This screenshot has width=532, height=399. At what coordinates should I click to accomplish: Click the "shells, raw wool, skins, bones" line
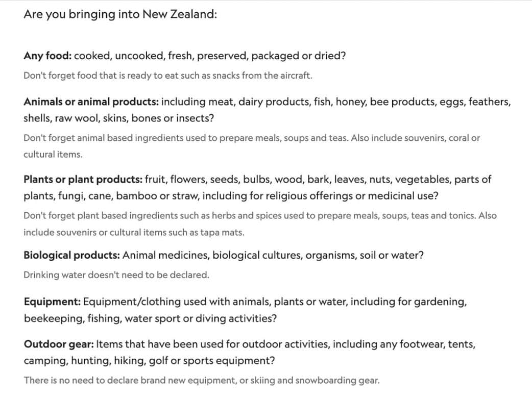tap(118, 118)
